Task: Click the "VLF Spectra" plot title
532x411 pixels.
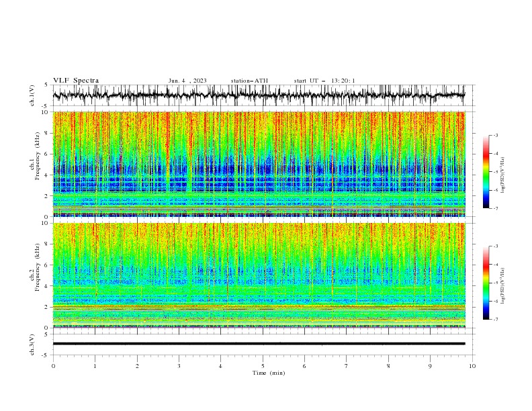Action: [x=76, y=81]
